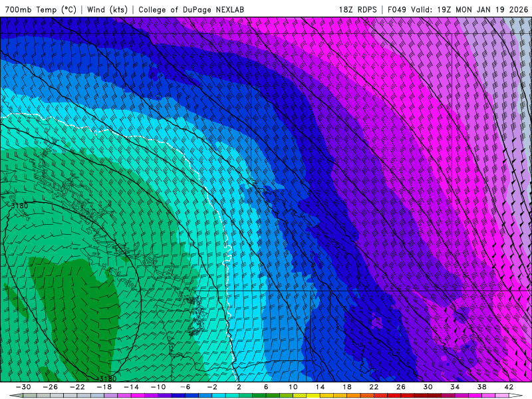Click the -10 color scale label
Viewport: 532px width, 399px height.
158,387
